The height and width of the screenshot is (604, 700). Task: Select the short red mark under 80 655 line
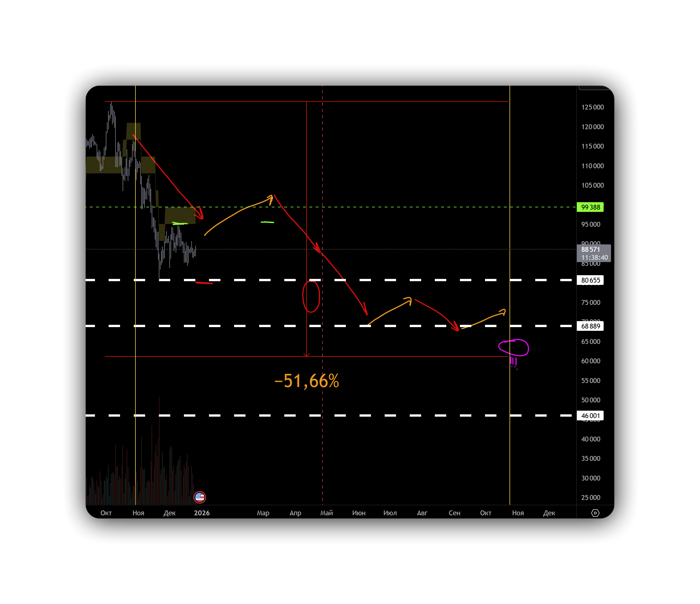204,283
